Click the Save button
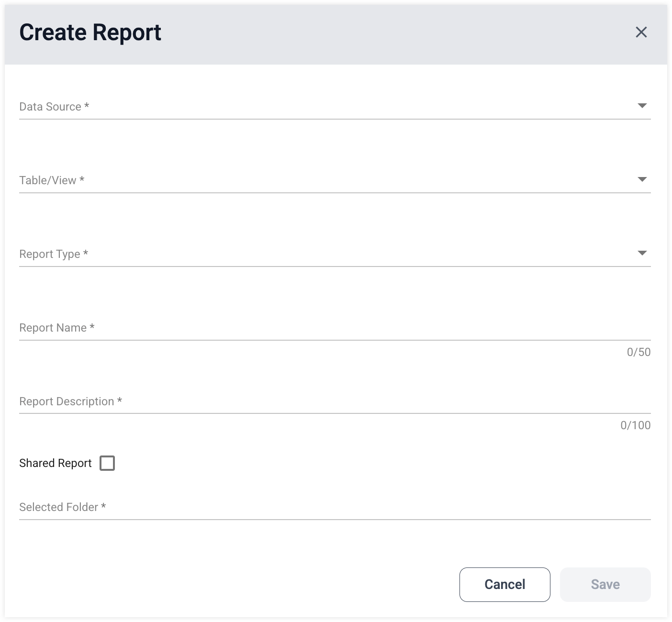 point(605,584)
